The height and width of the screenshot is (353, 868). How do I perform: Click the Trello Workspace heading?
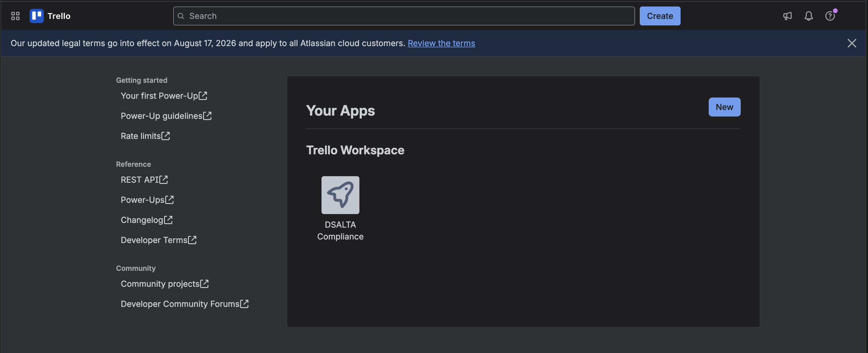(x=355, y=150)
